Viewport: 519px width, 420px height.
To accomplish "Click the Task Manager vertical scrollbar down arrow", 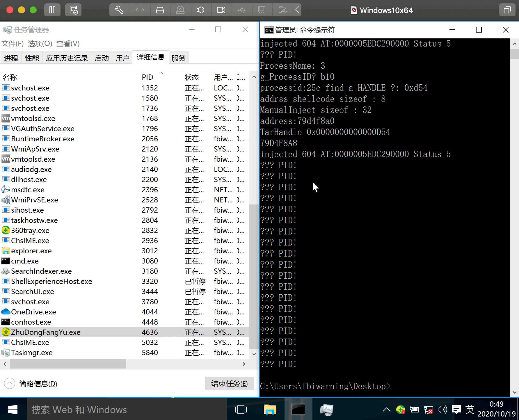I will pyautogui.click(x=254, y=354).
